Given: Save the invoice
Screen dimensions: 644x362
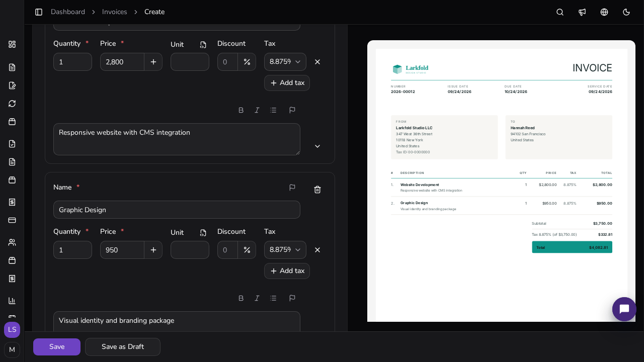Looking at the screenshot, I should click(57, 347).
